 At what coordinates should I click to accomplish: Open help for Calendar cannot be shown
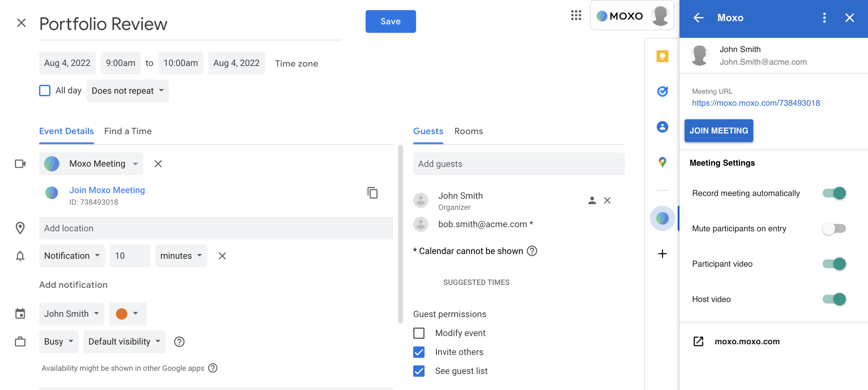pyautogui.click(x=532, y=251)
